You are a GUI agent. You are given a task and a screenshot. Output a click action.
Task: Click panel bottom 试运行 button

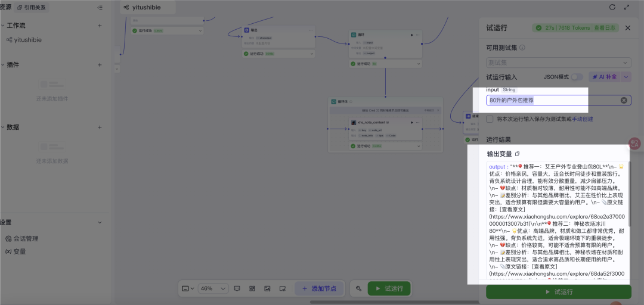[559, 292]
